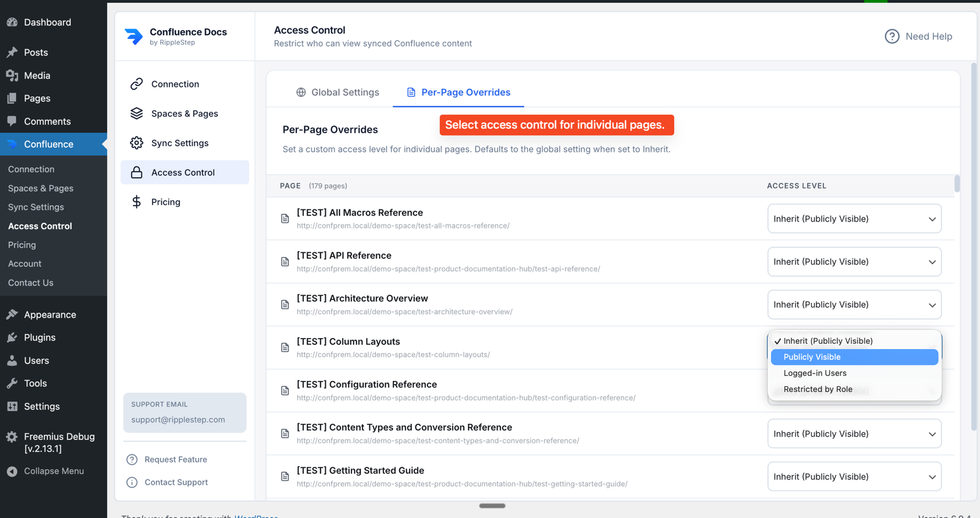
Task: Switch to the Global Settings tab
Action: [x=337, y=92]
